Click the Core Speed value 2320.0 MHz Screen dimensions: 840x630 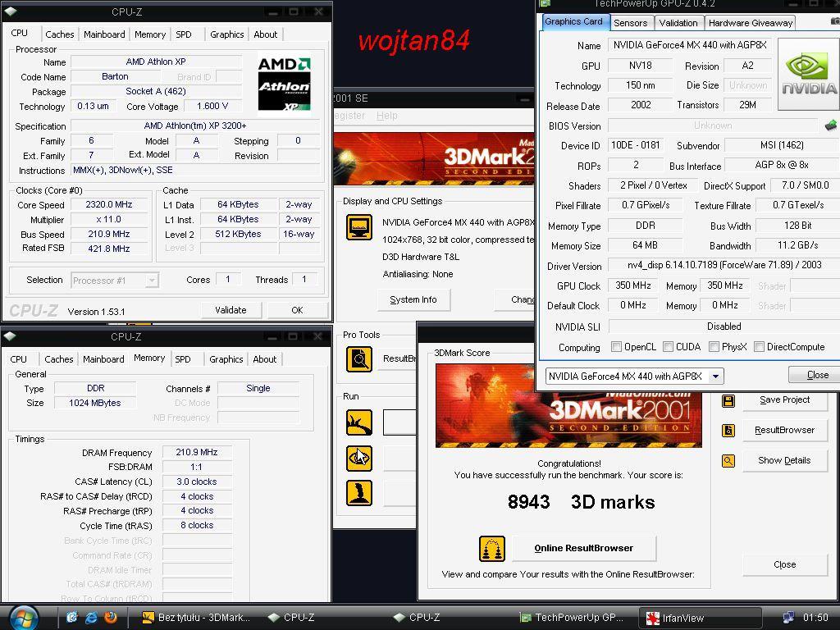pyautogui.click(x=109, y=204)
